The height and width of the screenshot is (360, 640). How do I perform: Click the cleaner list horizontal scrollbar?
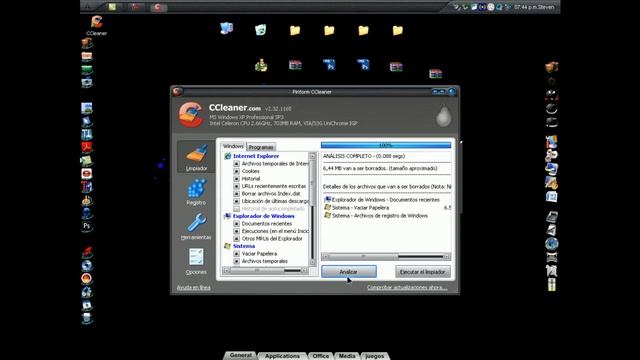[x=265, y=270]
